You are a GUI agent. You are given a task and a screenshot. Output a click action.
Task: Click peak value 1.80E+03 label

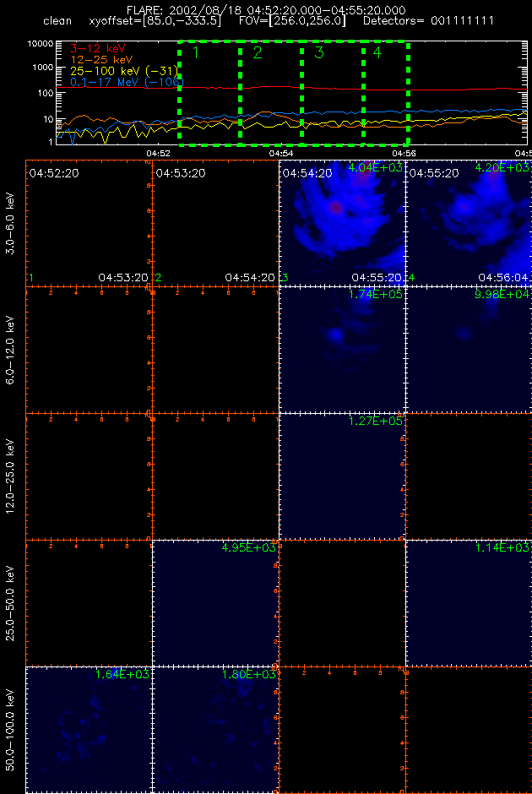tap(248, 675)
